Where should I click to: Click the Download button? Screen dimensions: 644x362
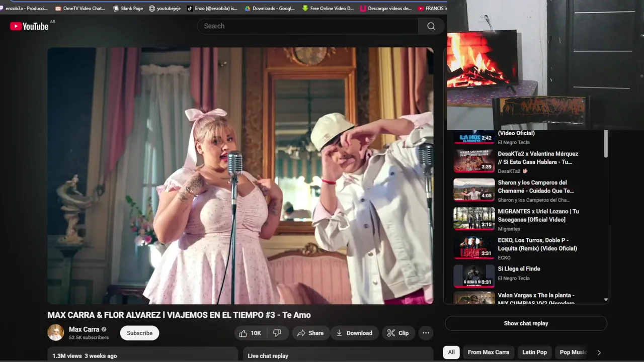pos(355,333)
